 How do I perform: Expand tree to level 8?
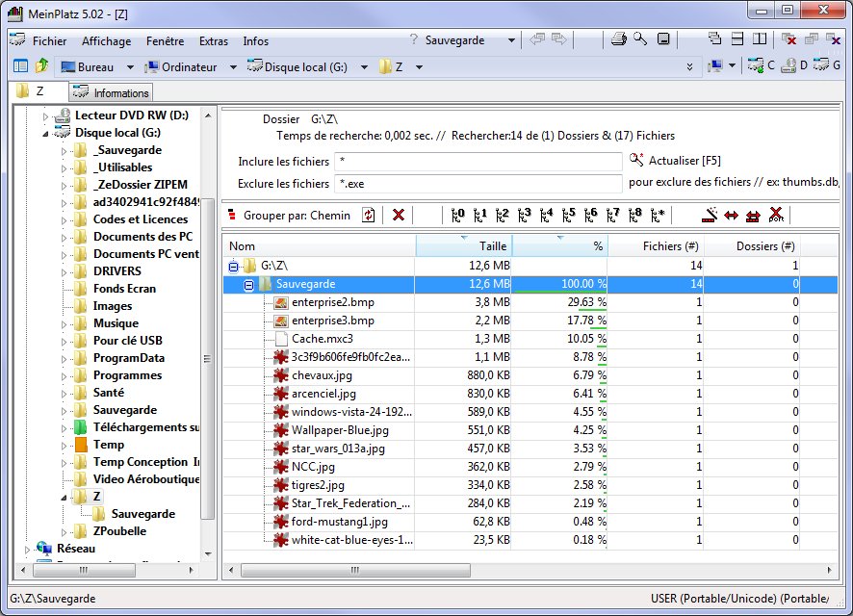coord(635,216)
